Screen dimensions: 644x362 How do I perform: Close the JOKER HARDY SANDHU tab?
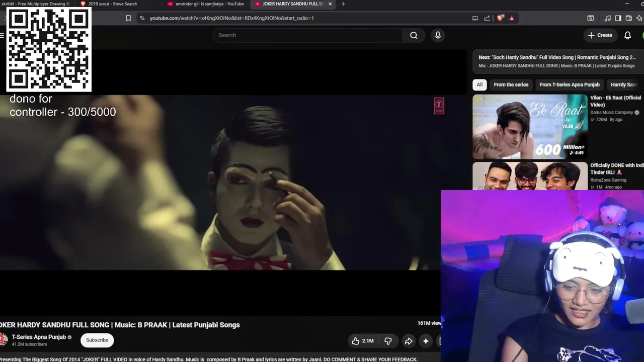click(330, 4)
